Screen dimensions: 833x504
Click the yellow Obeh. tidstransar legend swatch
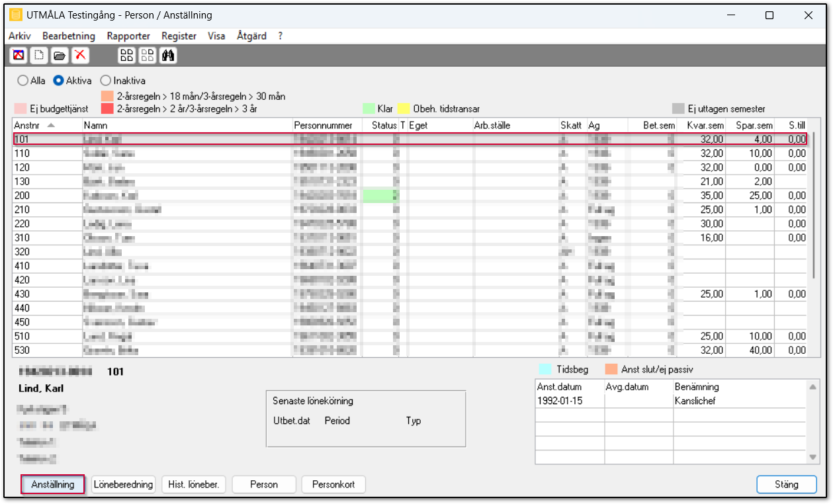pos(404,108)
